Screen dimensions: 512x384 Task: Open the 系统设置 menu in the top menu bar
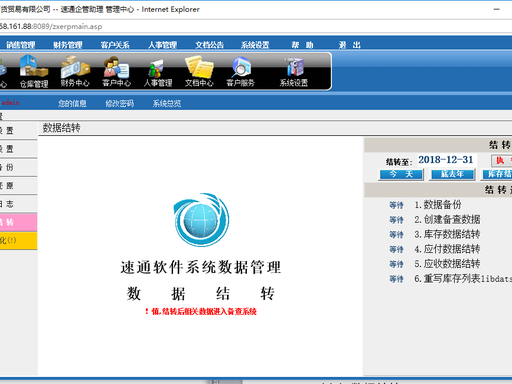(255, 45)
